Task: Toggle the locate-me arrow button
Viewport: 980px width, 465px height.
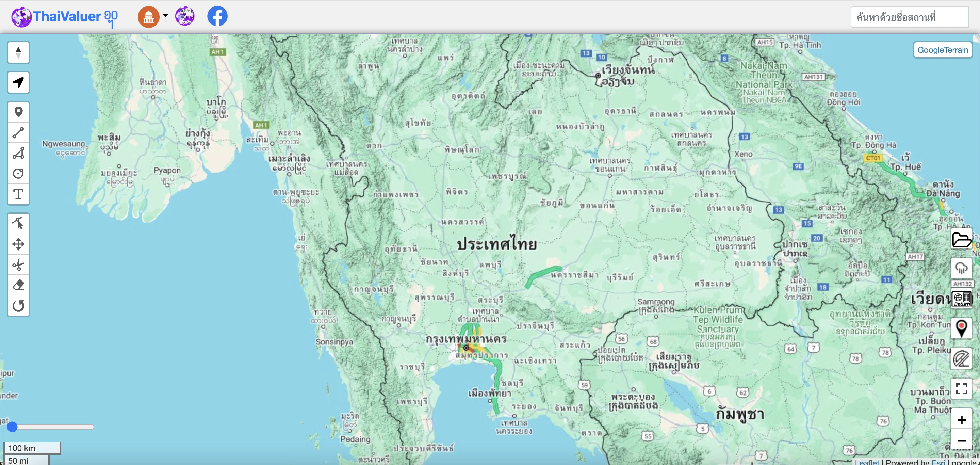Action: [18, 82]
